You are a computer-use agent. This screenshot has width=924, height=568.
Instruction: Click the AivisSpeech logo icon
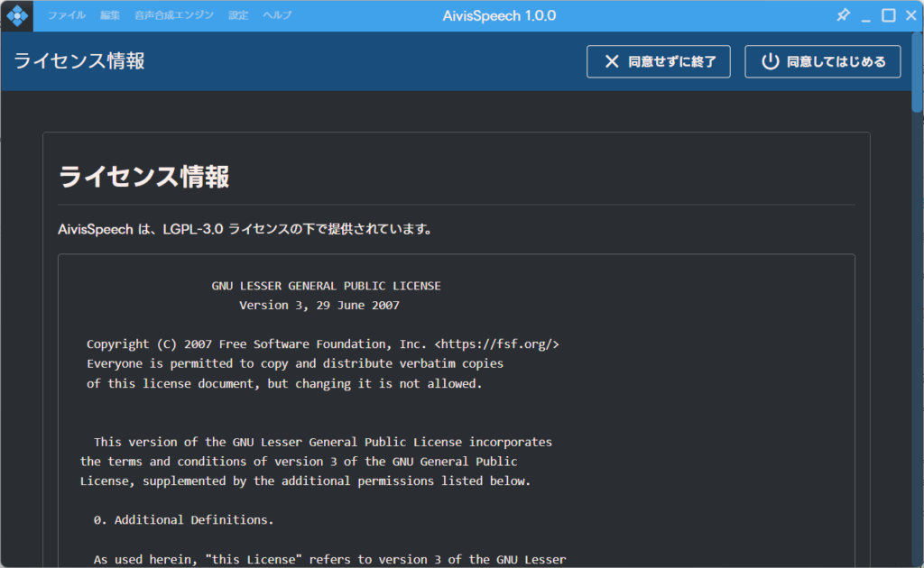click(17, 15)
